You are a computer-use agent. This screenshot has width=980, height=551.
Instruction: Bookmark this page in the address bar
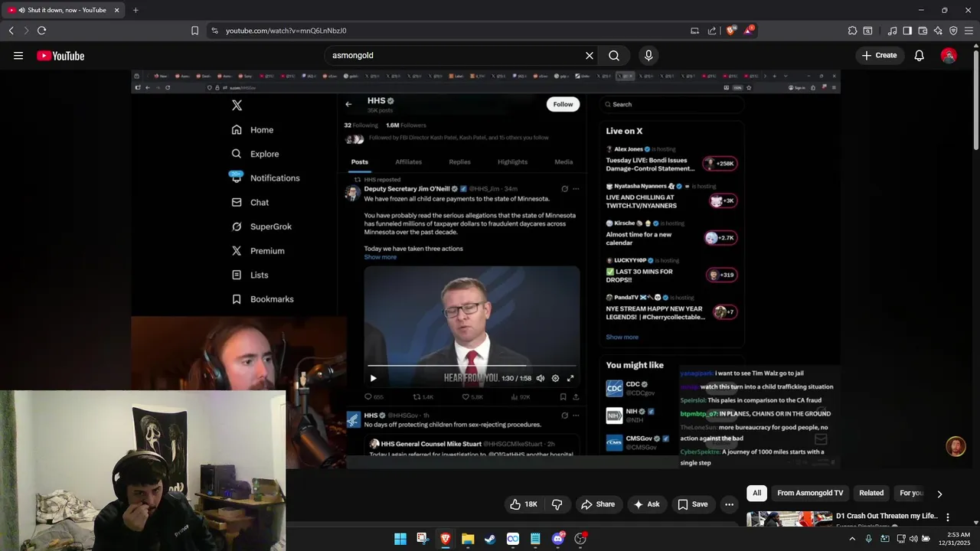(x=194, y=31)
